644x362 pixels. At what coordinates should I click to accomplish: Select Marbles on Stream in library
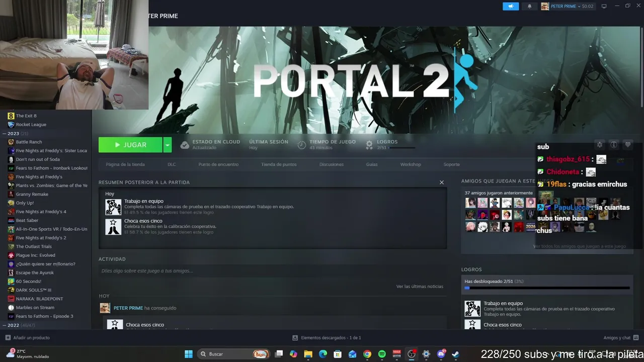pyautogui.click(x=35, y=308)
